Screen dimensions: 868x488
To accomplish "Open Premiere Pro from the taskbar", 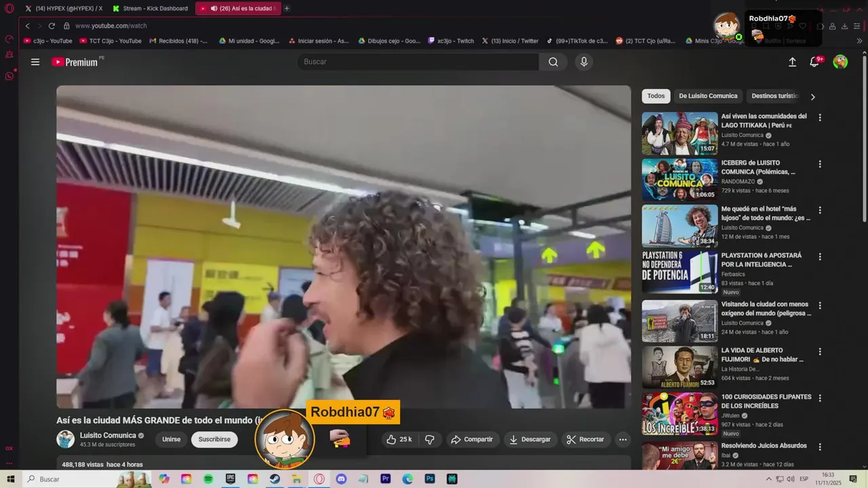I will (x=385, y=479).
